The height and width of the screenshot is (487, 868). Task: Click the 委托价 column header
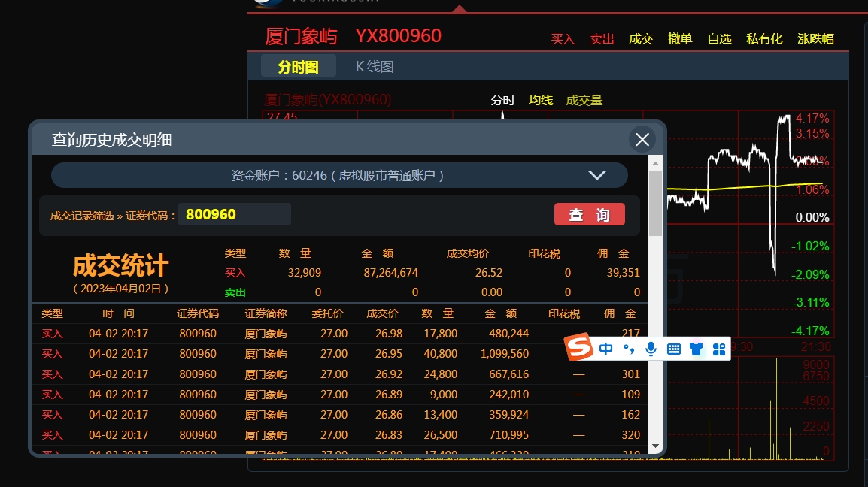pos(327,314)
